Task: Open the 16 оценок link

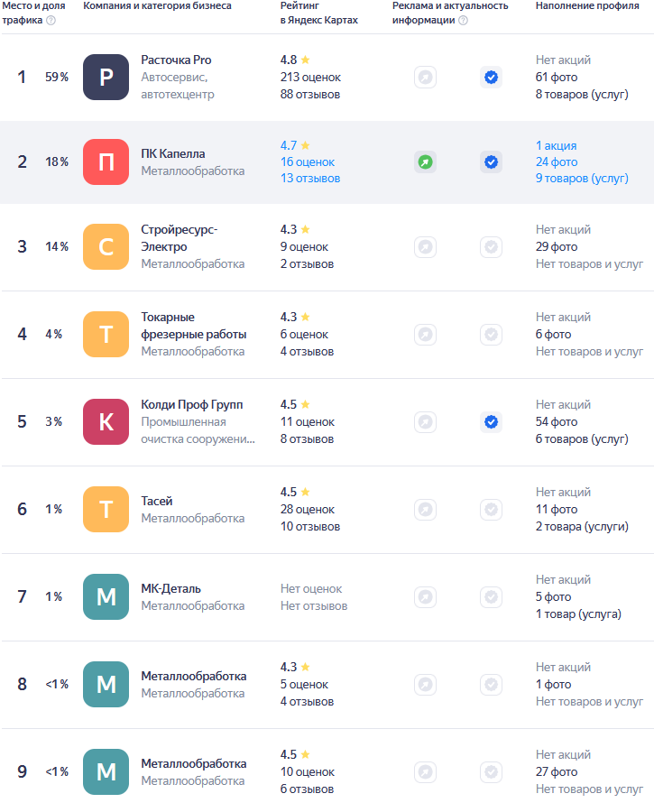Action: 308,161
